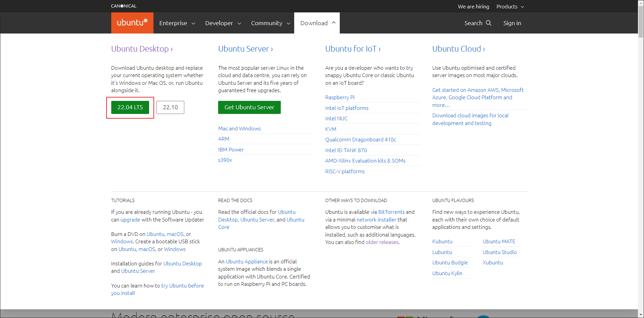Image resolution: width=644 pixels, height=318 pixels.
Task: Open Qualcomm Dragonboard 410c link
Action: 361,139
